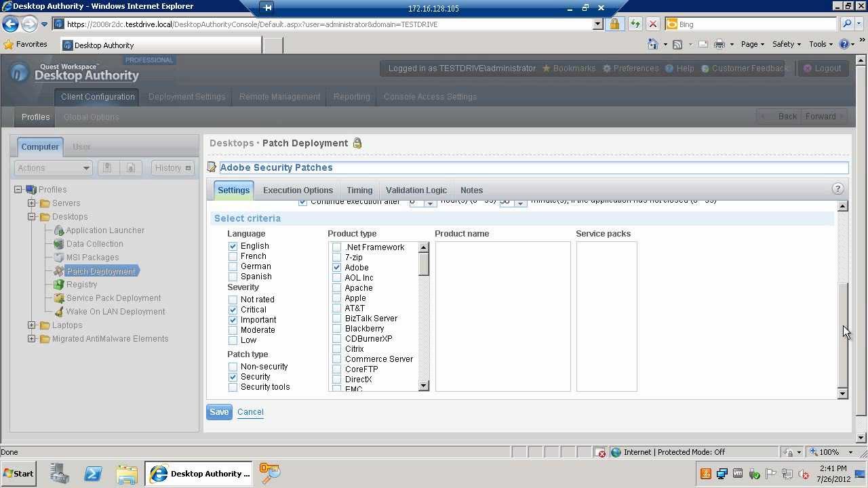Click the settings panel scrollbar down arrow

coord(842,394)
